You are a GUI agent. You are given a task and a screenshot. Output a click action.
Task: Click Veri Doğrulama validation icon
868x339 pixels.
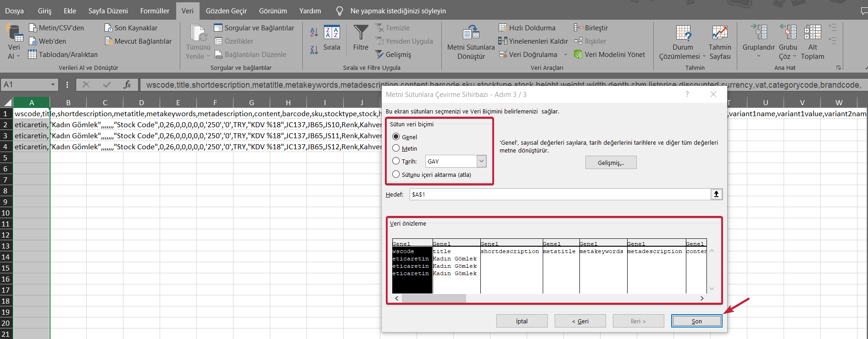click(503, 54)
